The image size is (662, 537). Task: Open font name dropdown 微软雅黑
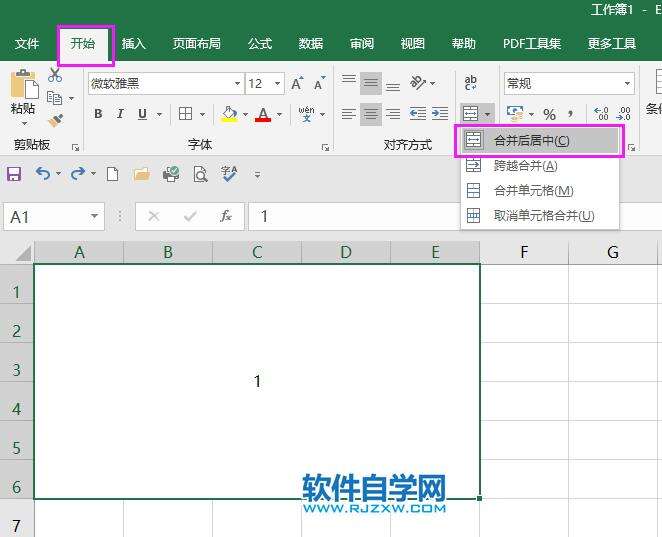pyautogui.click(x=237, y=84)
